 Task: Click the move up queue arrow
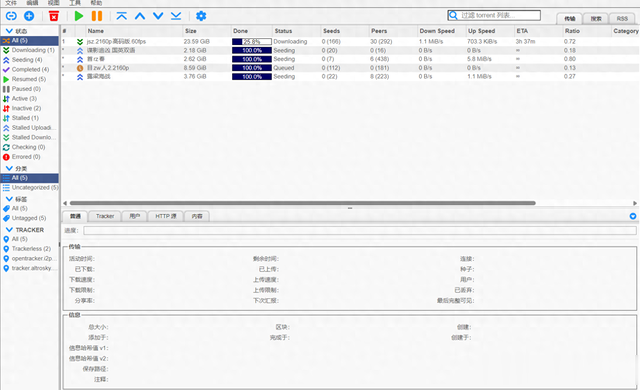[140, 16]
